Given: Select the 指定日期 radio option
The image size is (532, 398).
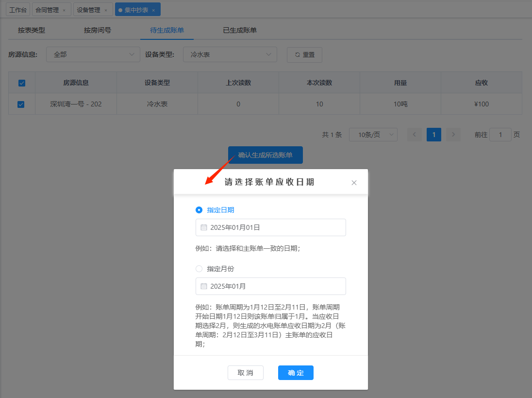Looking at the screenshot, I should coord(199,210).
